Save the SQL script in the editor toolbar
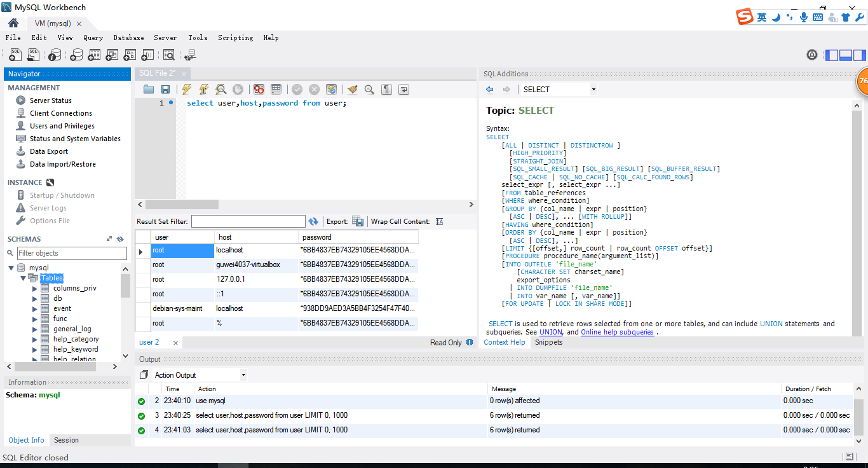868x468 pixels. 165,89
